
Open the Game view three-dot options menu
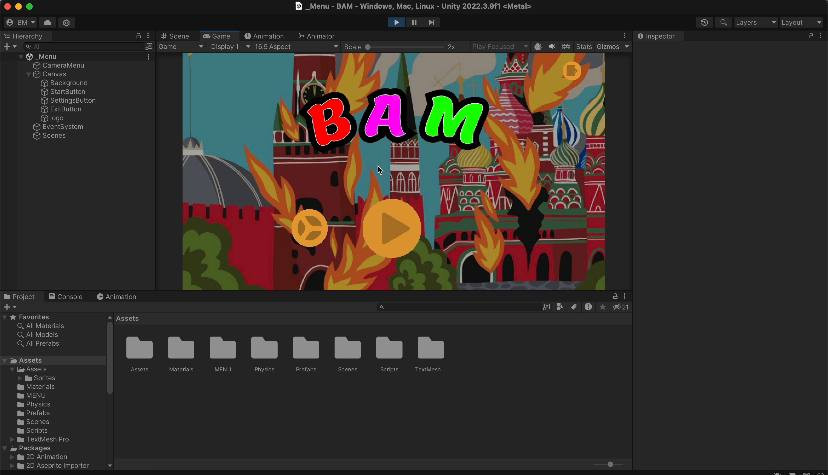pos(625,36)
